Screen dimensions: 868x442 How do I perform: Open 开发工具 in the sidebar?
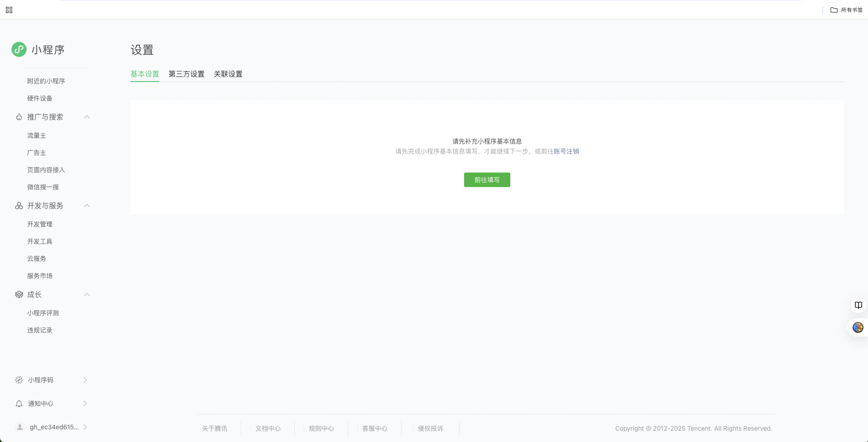(x=40, y=241)
